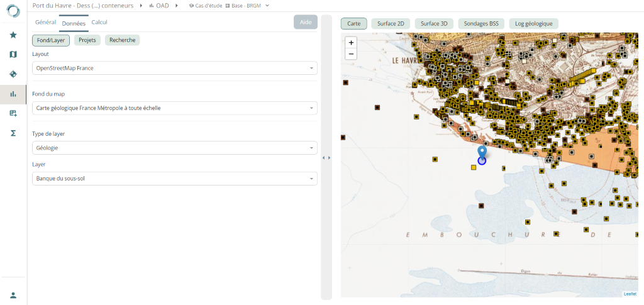644x305 pixels.
Task: Click the add table sidebar icon
Action: [x=13, y=113]
